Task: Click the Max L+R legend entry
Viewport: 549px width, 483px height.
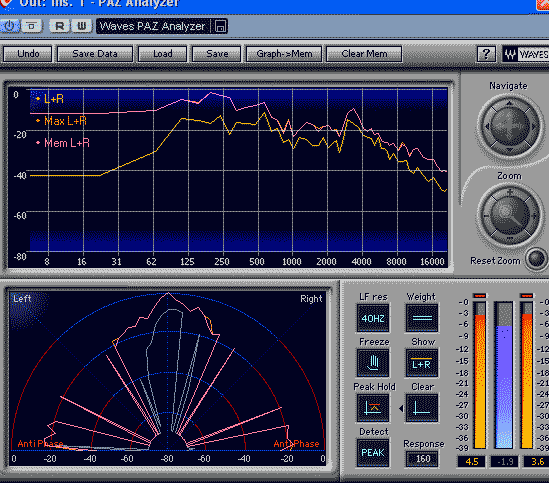Action: point(61,121)
